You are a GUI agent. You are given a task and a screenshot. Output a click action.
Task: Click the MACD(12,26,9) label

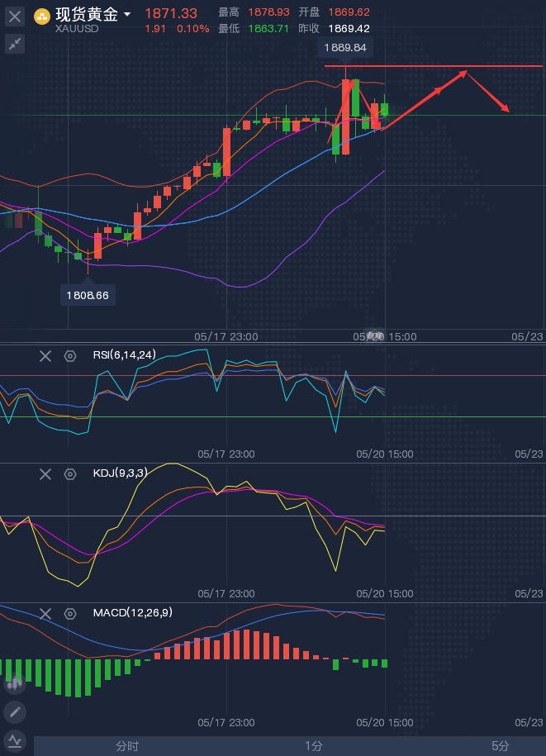tap(132, 612)
